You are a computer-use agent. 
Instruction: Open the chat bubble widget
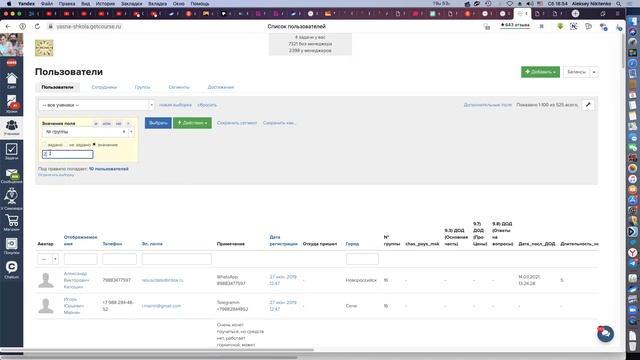coord(605,334)
